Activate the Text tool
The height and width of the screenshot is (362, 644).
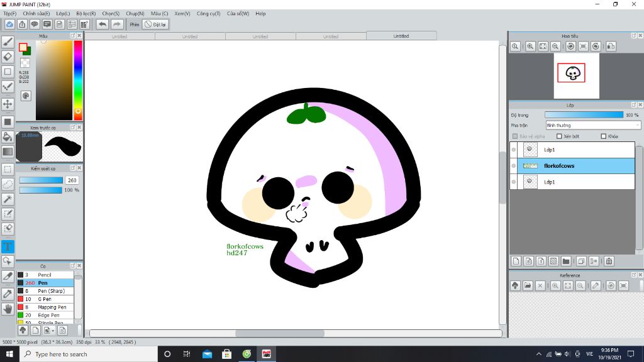pos(8,246)
